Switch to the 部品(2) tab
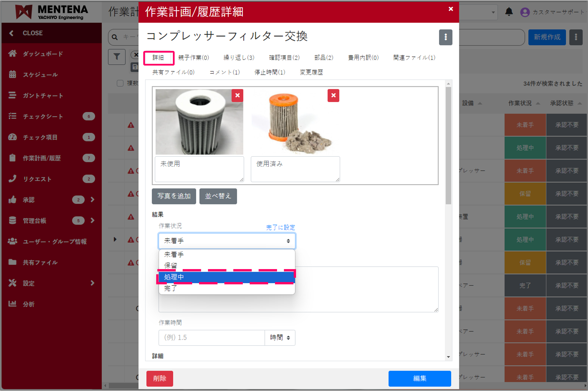 324,57
